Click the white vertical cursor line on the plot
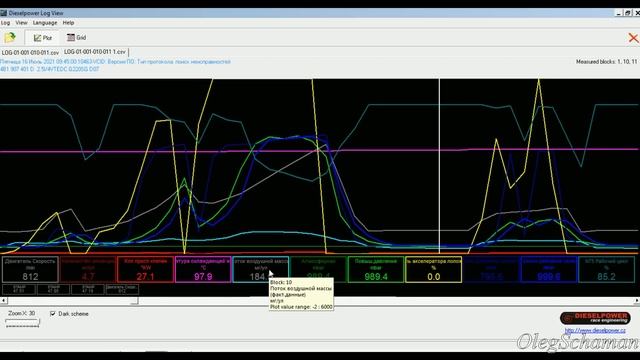 pyautogui.click(x=440, y=165)
